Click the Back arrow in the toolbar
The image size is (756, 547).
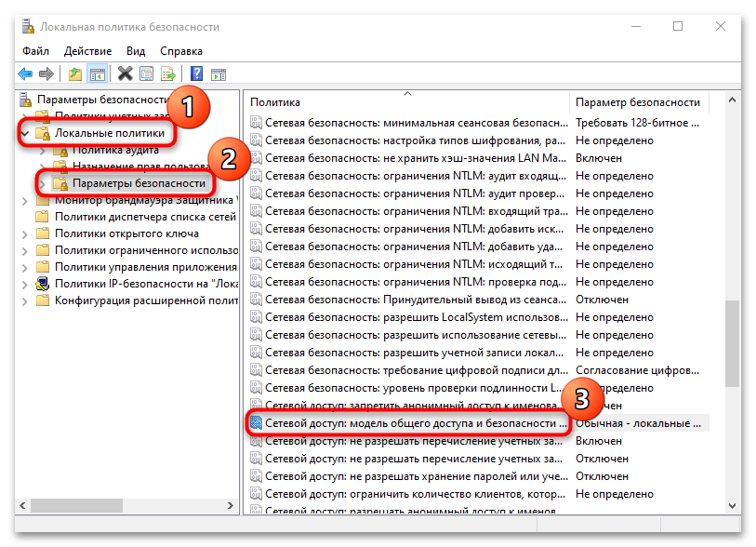[x=25, y=74]
